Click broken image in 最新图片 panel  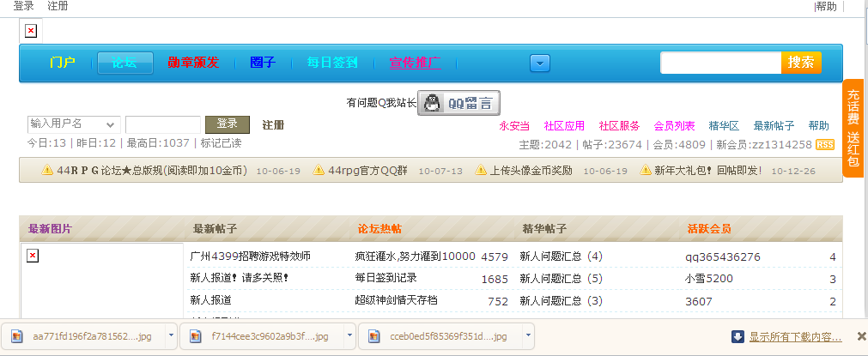(33, 256)
